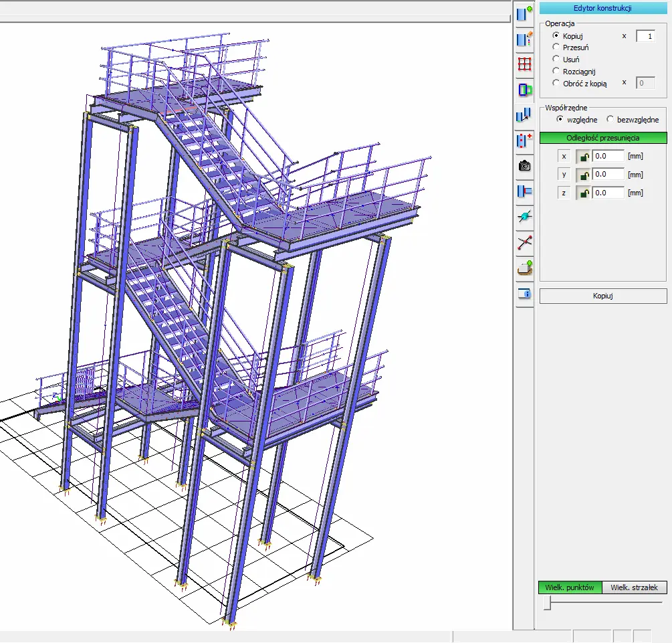This screenshot has width=672, height=643.
Task: Click the point size slider handle
Action: 547,604
